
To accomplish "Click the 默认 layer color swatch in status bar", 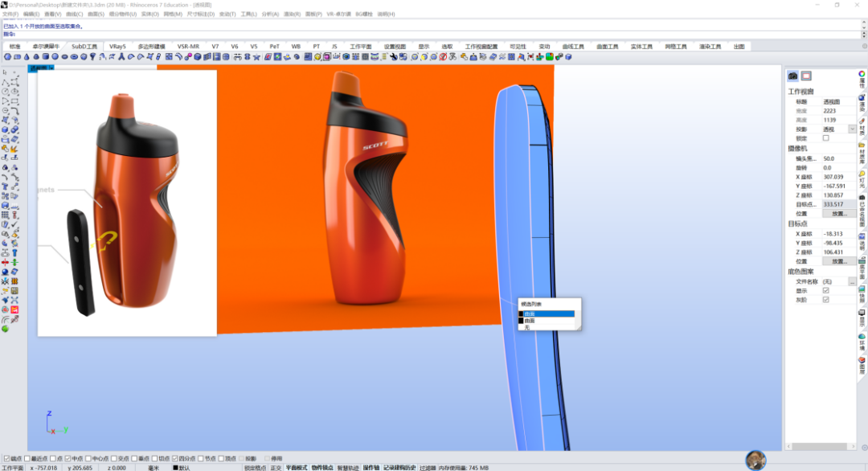I will (175, 468).
